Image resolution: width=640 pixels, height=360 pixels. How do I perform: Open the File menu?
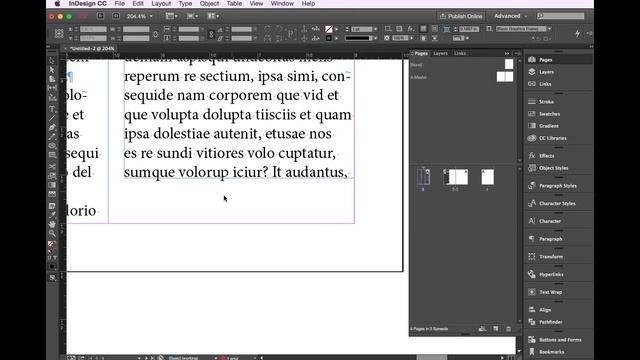coord(120,4)
